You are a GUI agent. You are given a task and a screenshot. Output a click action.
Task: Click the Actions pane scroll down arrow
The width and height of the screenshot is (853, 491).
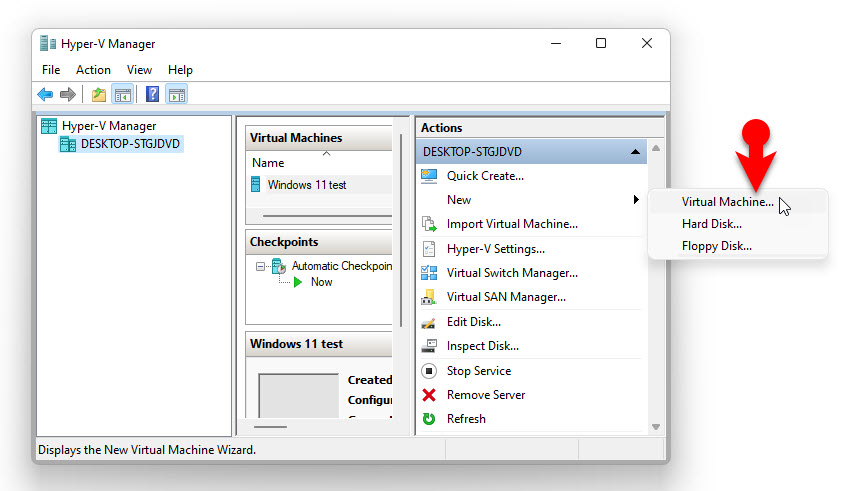point(656,427)
